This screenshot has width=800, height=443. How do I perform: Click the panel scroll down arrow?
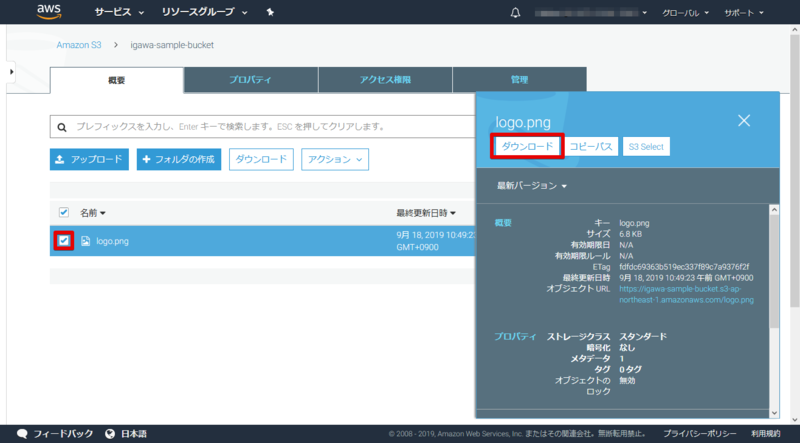pos(774,413)
